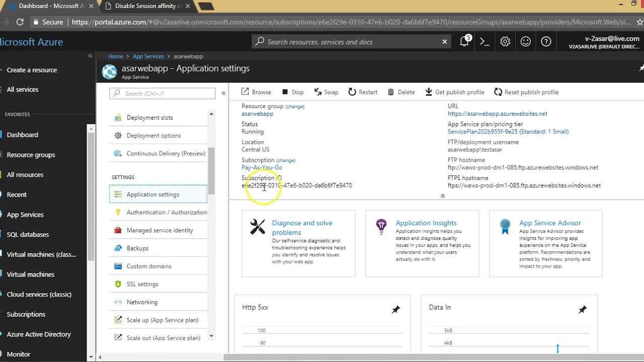Launch Cloud Shell from top bar
The image size is (644, 362).
coord(485,42)
